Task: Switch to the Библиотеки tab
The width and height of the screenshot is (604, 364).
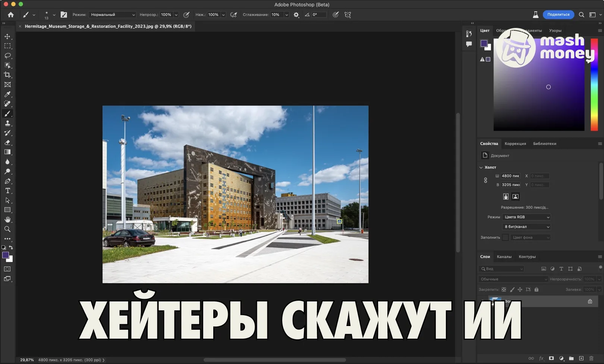Action: click(545, 144)
